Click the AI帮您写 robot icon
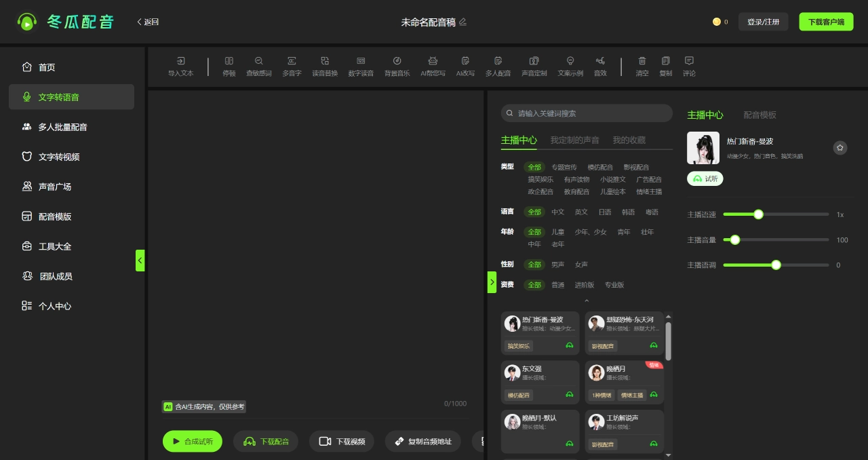 [433, 61]
